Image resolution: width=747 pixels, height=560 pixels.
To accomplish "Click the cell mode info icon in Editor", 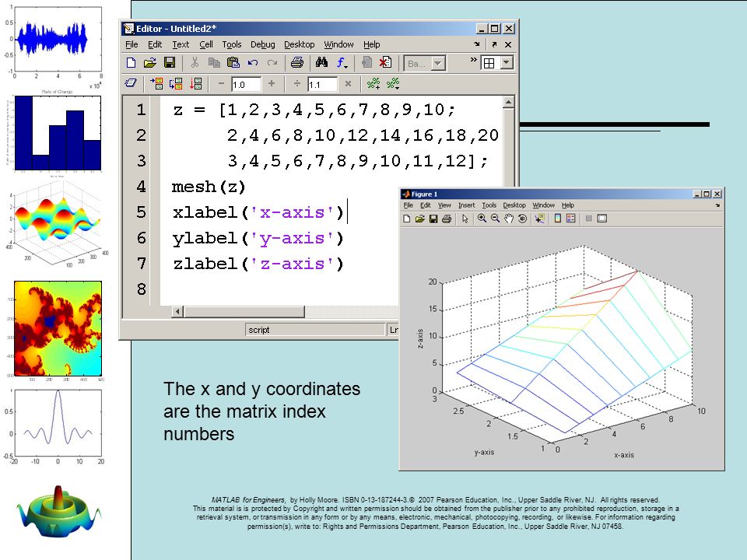I will pyautogui.click(x=131, y=83).
